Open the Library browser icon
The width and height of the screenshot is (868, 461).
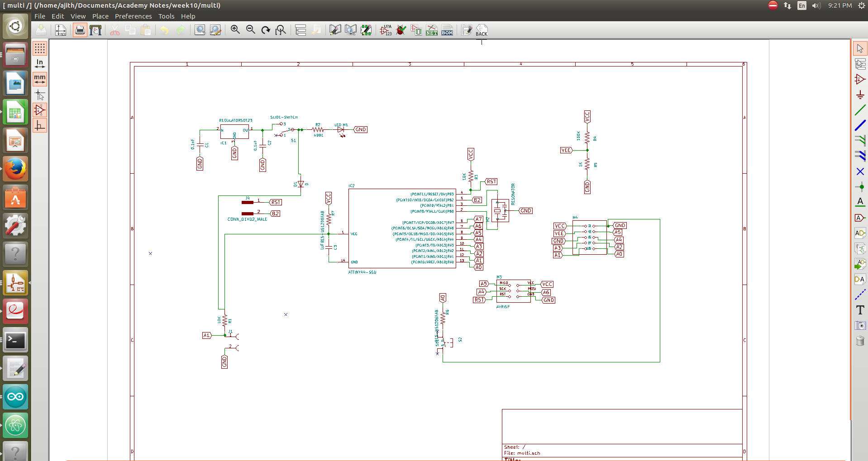[351, 30]
